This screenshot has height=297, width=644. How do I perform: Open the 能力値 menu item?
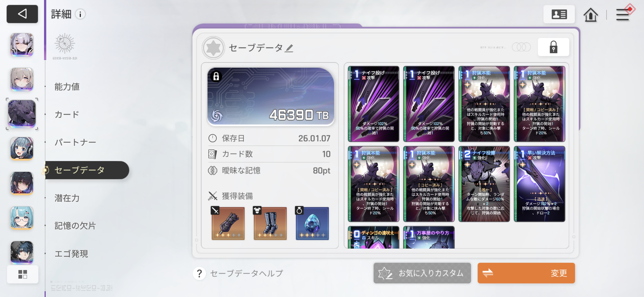pos(67,87)
